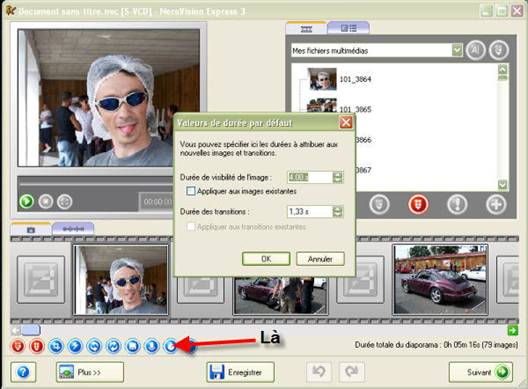528x389 pixels.
Task: Select the transitions tab above the timeline
Action: (73, 229)
